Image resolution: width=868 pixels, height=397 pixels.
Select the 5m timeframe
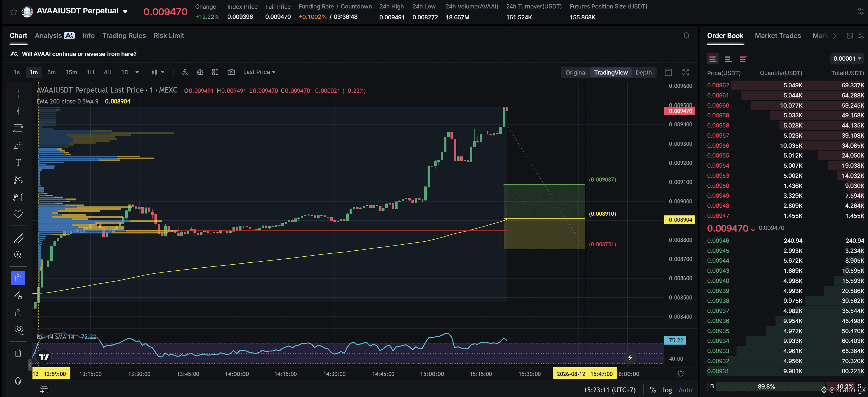[x=52, y=72]
